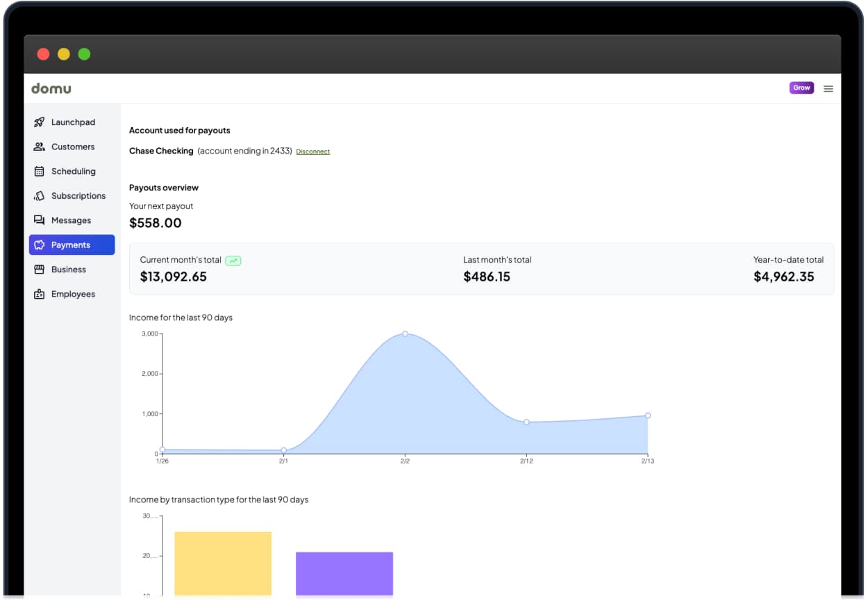The image size is (868, 601).
Task: Click the green window maximize dot
Action: point(84,54)
